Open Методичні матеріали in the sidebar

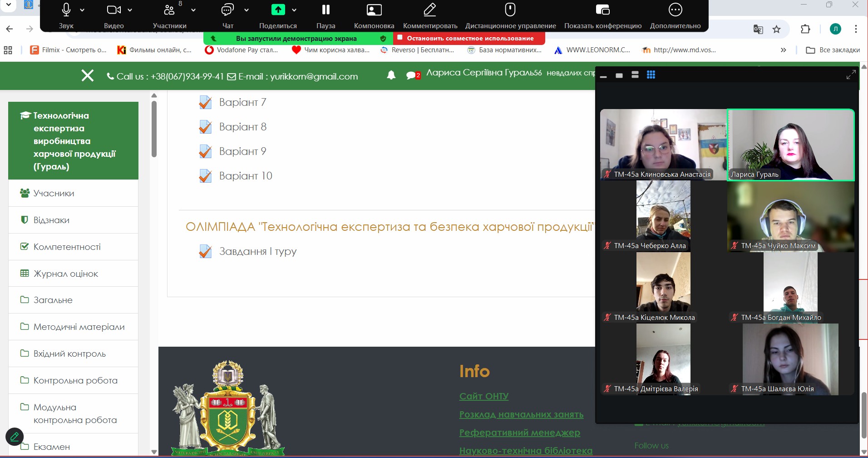(x=79, y=327)
